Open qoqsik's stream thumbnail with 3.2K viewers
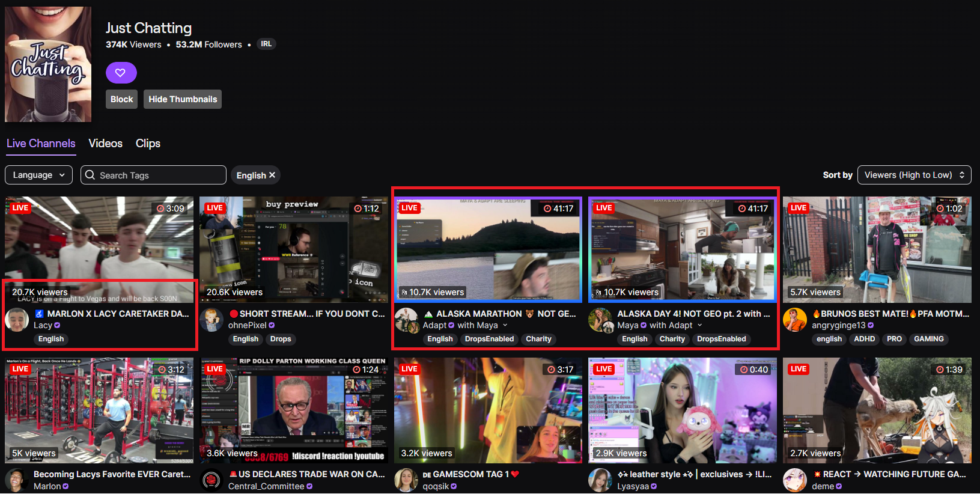 [x=488, y=410]
